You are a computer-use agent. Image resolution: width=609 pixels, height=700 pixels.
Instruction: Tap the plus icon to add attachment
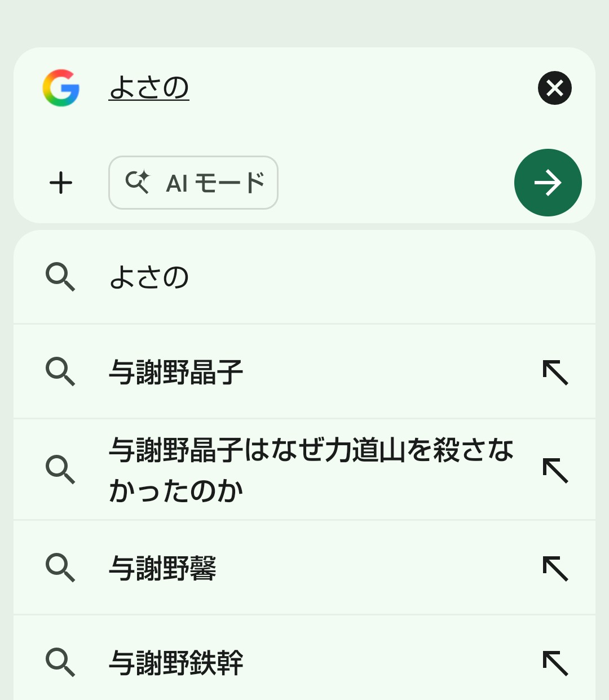click(61, 183)
